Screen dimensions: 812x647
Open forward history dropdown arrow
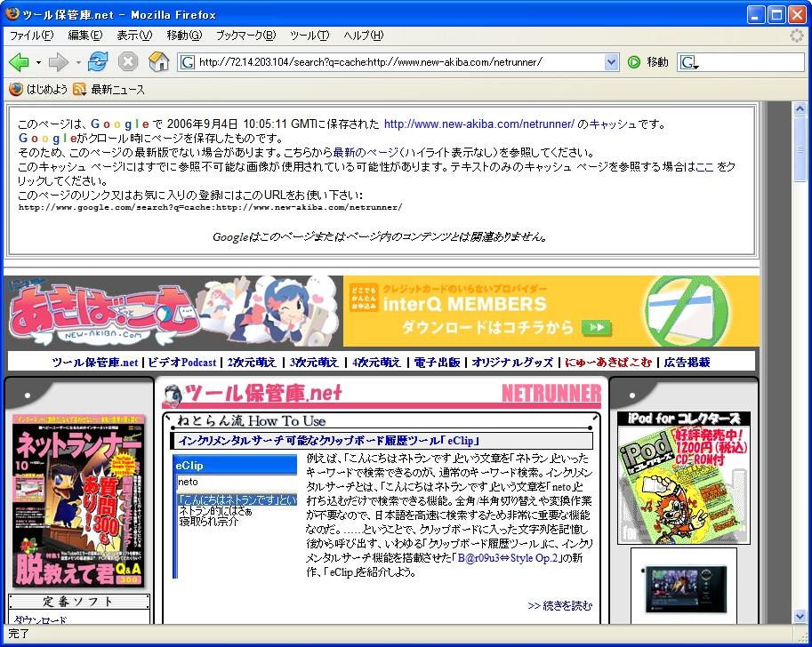tap(78, 62)
